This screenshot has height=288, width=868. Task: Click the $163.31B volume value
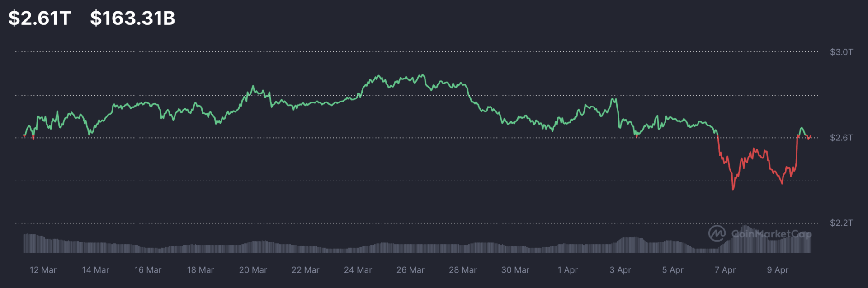click(132, 18)
